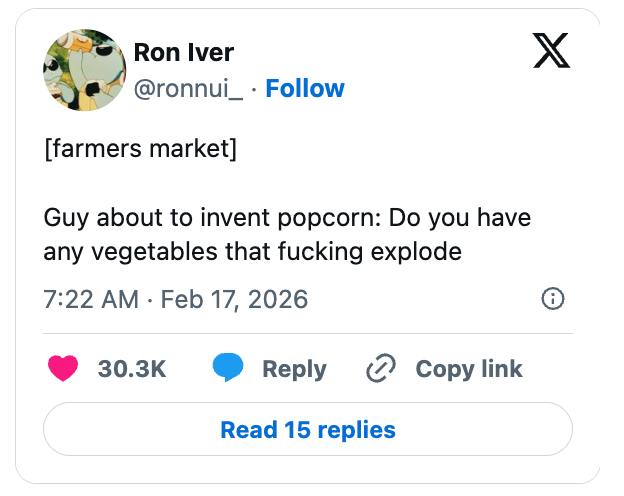Click the X logo in the corner
Screen dimensions: 624x496
(x=551, y=52)
